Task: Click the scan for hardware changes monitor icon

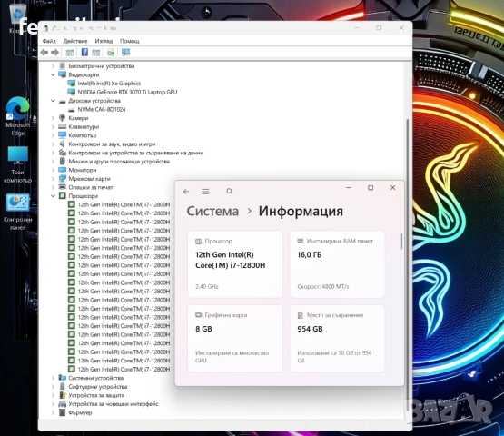Action: 125,53
